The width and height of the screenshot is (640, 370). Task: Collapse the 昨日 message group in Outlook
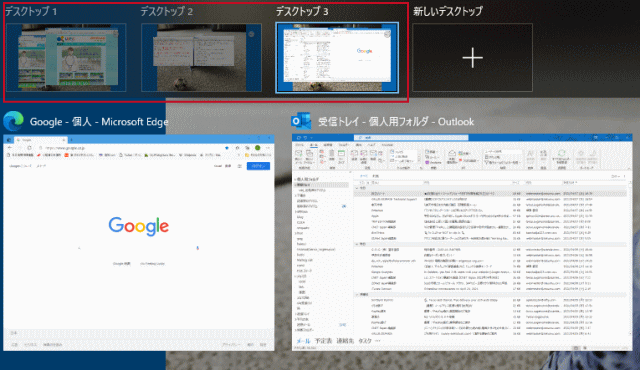pos(357,244)
